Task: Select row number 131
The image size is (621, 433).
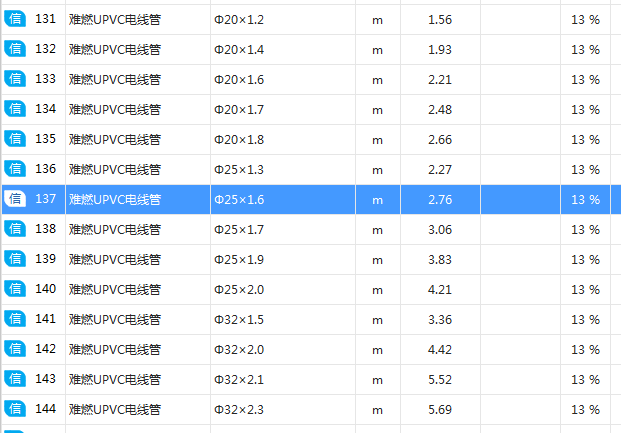Action: pyautogui.click(x=46, y=19)
